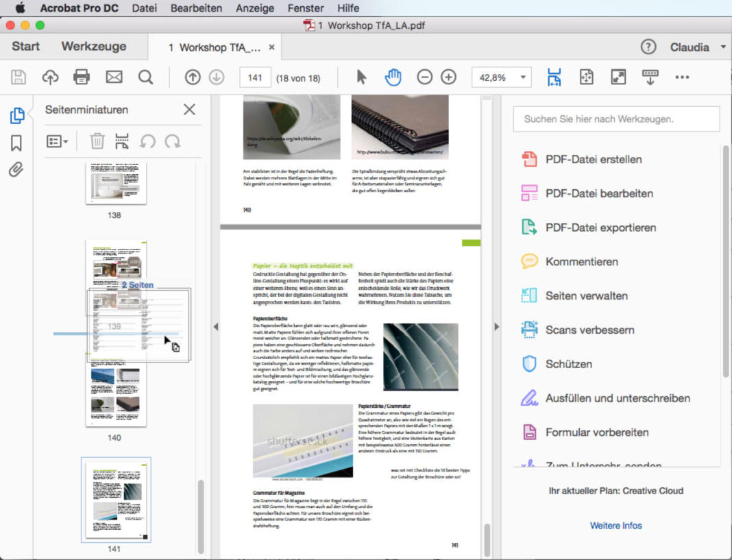Rotate pages counterclockwise

click(147, 141)
